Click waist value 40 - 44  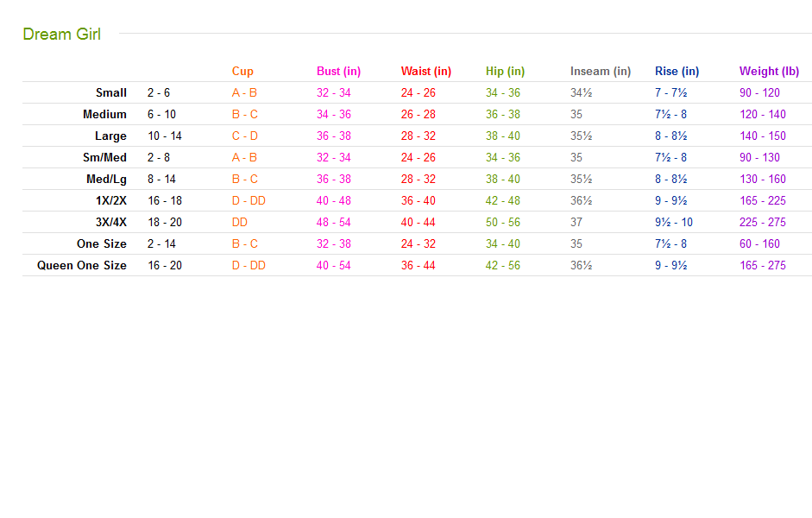(x=418, y=222)
